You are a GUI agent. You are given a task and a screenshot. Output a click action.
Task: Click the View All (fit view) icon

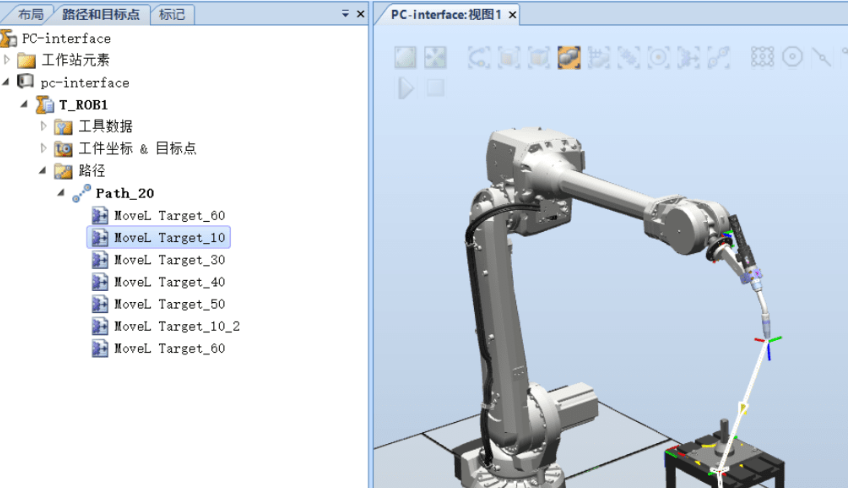click(405, 58)
